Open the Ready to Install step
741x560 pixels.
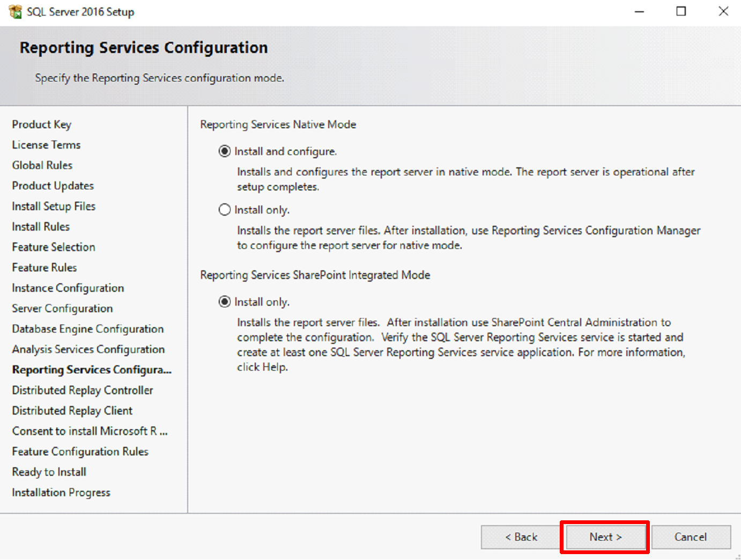(x=49, y=472)
